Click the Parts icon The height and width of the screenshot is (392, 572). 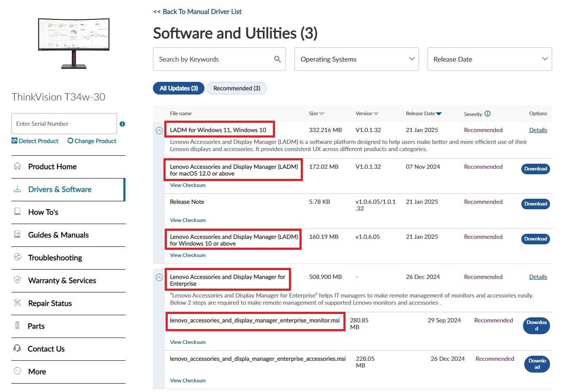pos(17,325)
